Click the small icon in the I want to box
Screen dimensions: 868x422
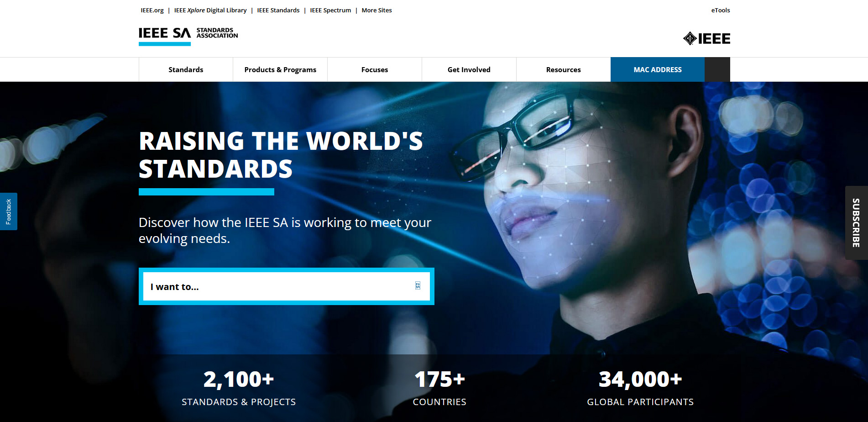[418, 286]
